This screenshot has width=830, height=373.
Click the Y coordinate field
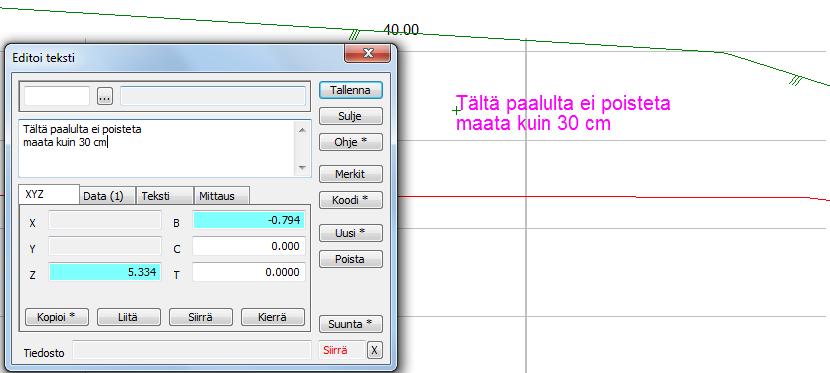[x=105, y=247]
